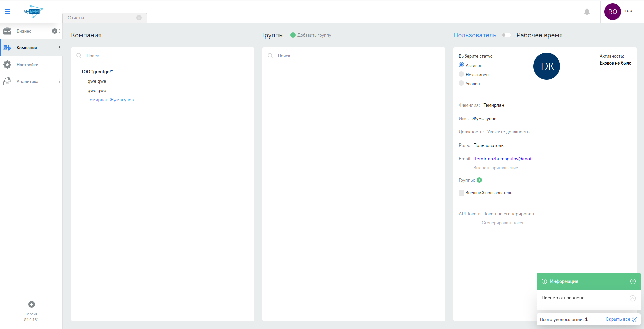Open three-dot menu next to Компания
The height and width of the screenshot is (329, 644).
[x=60, y=48]
